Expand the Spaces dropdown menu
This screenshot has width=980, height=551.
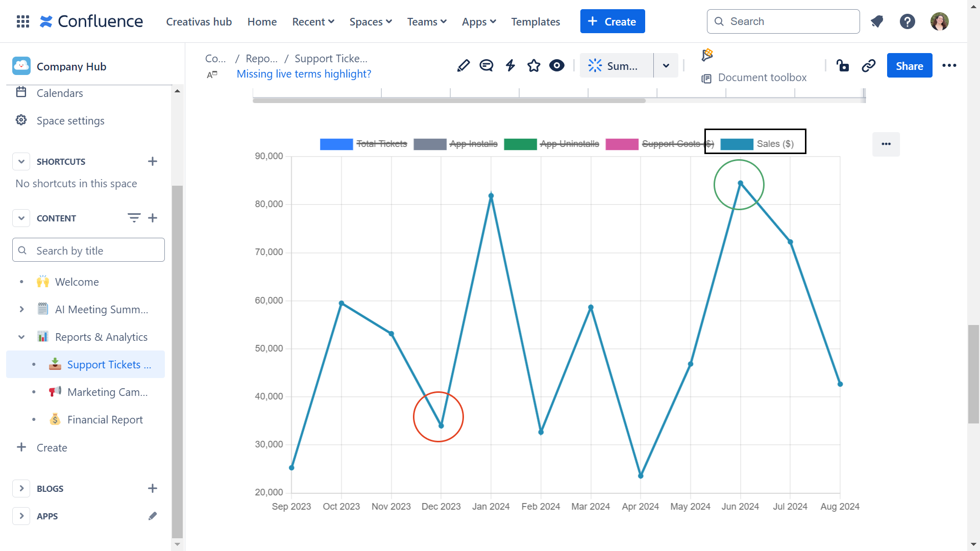click(x=371, y=21)
